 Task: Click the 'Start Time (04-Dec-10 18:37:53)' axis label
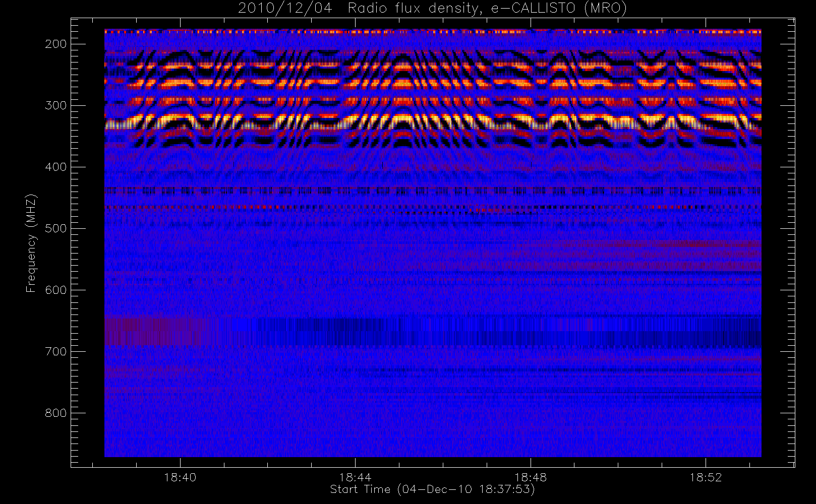[432, 489]
